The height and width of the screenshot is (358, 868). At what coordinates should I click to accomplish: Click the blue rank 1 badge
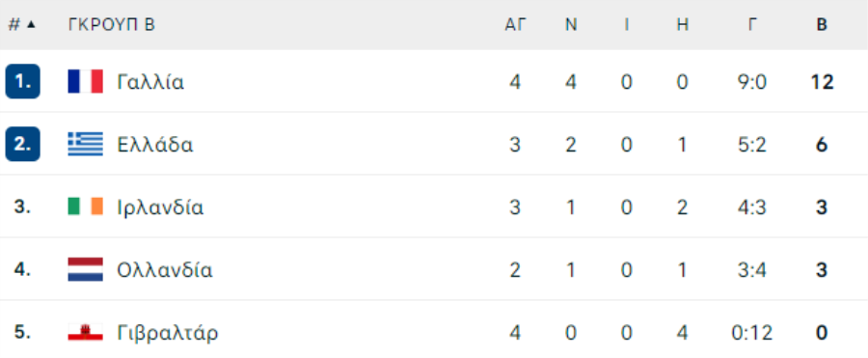23,81
